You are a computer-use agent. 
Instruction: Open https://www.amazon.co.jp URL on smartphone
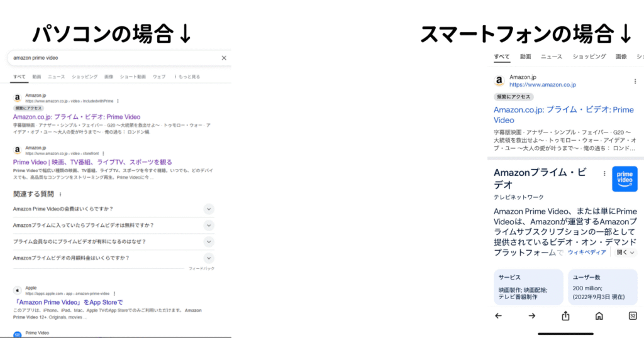pos(543,84)
